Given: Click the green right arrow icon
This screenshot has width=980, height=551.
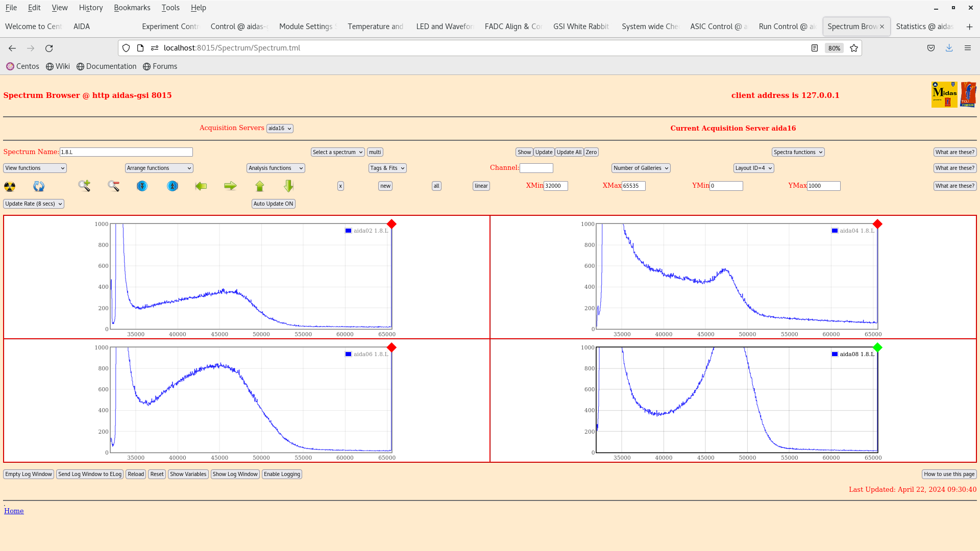Looking at the screenshot, I should pyautogui.click(x=230, y=186).
